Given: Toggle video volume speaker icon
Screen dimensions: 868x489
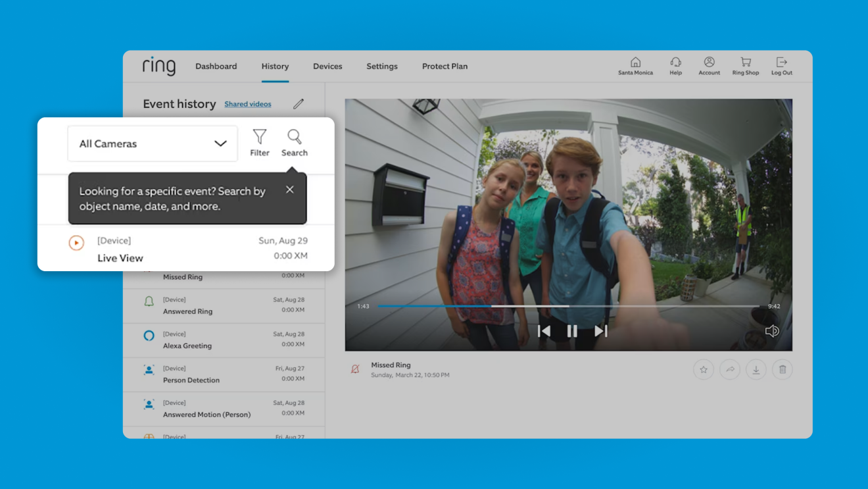Looking at the screenshot, I should pos(772,331).
